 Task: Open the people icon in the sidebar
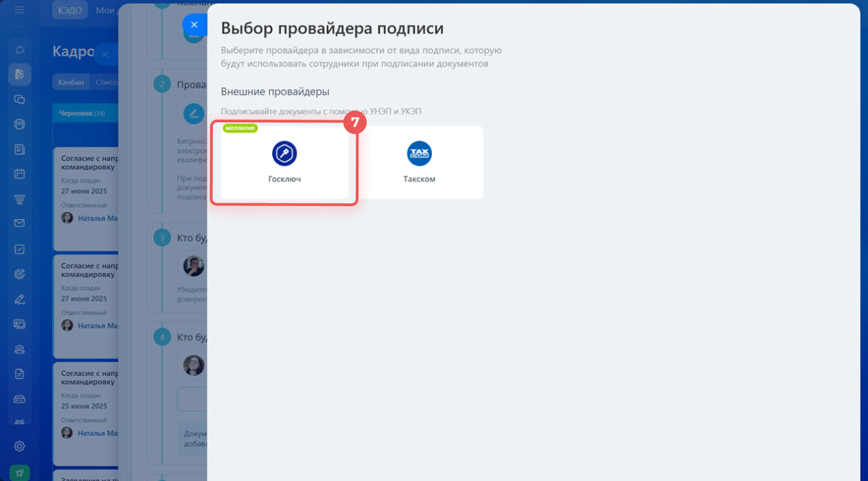tap(19, 349)
